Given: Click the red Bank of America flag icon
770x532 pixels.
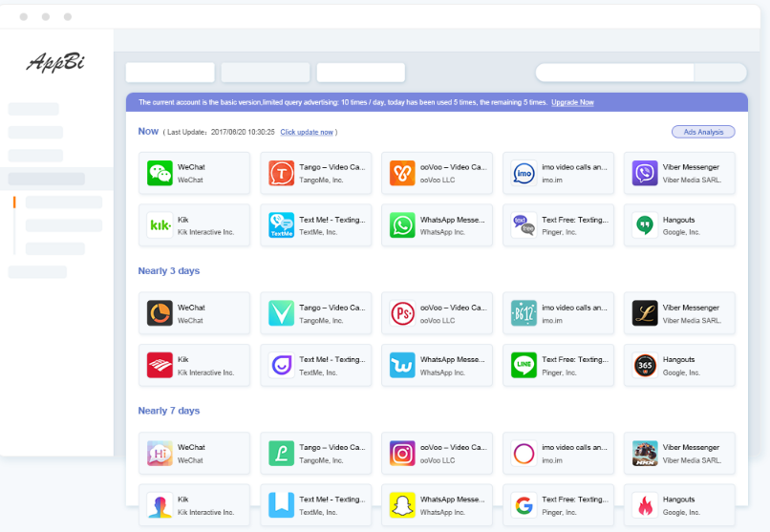Looking at the screenshot, I should (160, 365).
